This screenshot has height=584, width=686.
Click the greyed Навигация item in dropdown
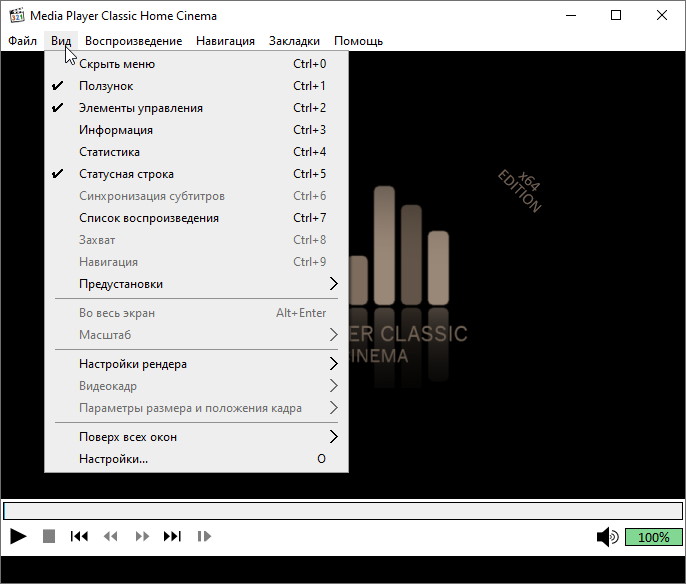click(x=196, y=262)
